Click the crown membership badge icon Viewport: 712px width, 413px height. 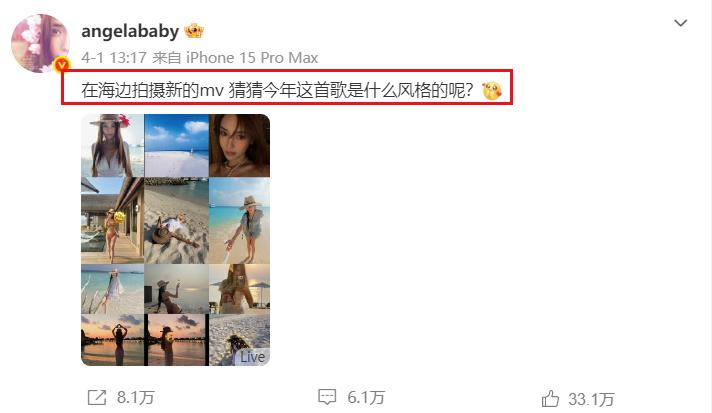(x=194, y=31)
